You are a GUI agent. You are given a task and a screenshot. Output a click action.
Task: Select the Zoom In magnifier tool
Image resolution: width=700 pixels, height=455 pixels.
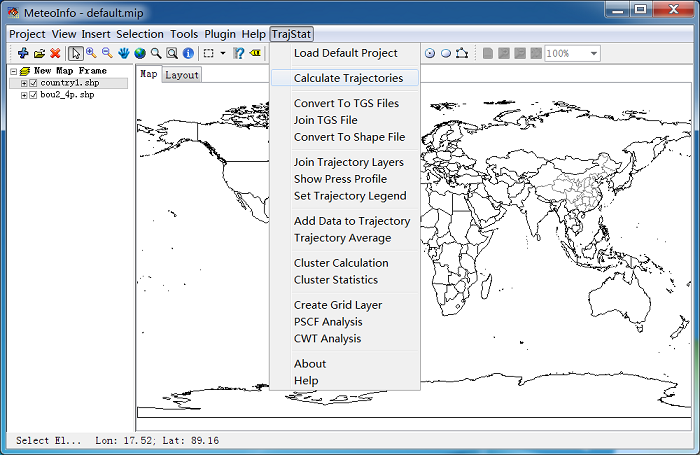91,53
